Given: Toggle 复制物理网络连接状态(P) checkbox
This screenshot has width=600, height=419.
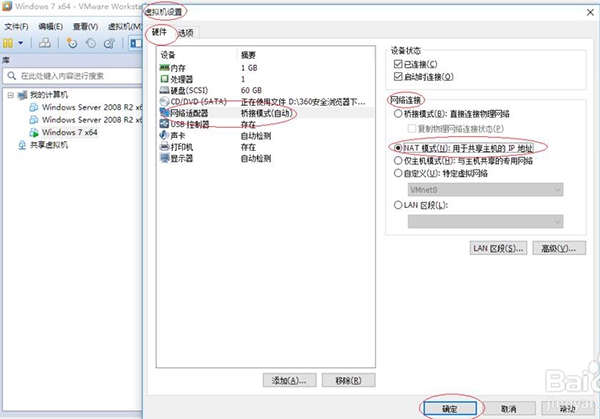Looking at the screenshot, I should 412,129.
